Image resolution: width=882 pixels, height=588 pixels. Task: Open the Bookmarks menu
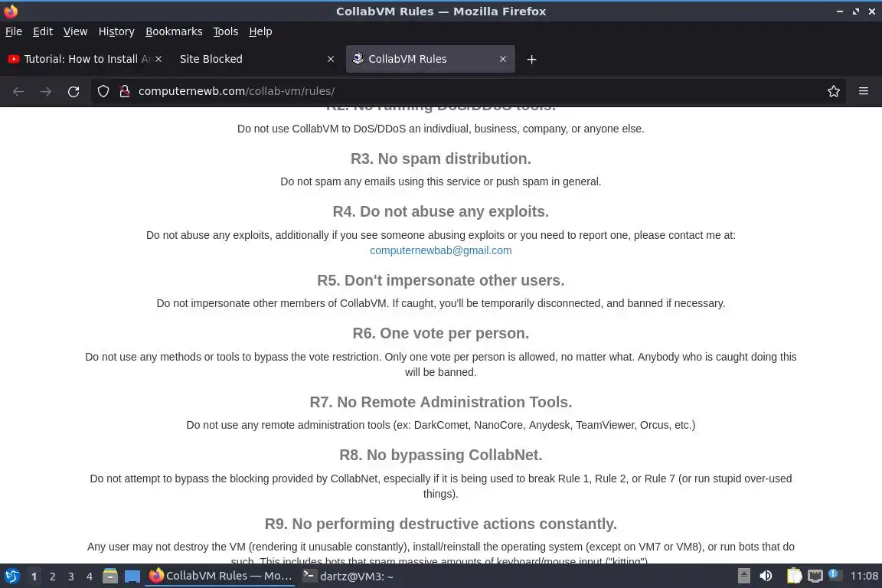pos(174,31)
